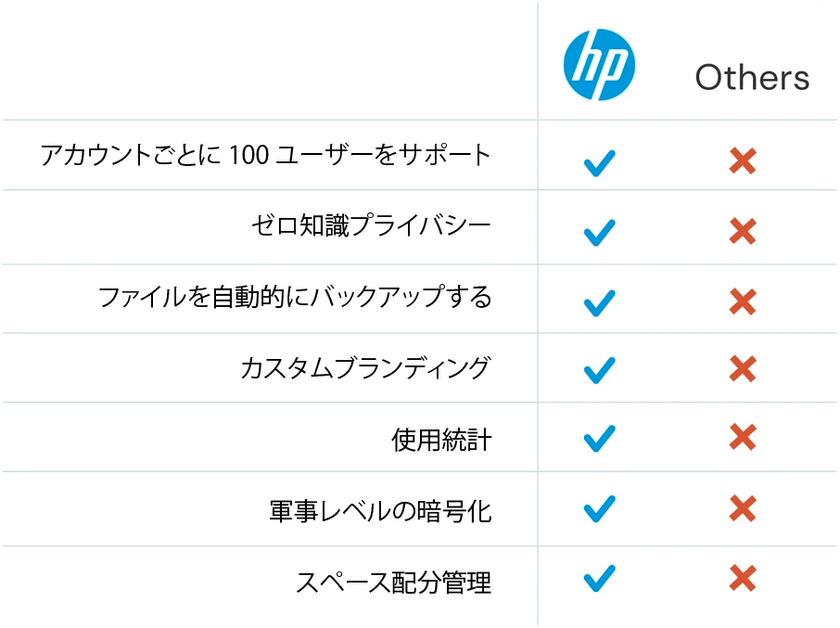The image size is (840, 628).
Task: Click Others cross for ゼロ知識プライバシー
Action: (742, 231)
